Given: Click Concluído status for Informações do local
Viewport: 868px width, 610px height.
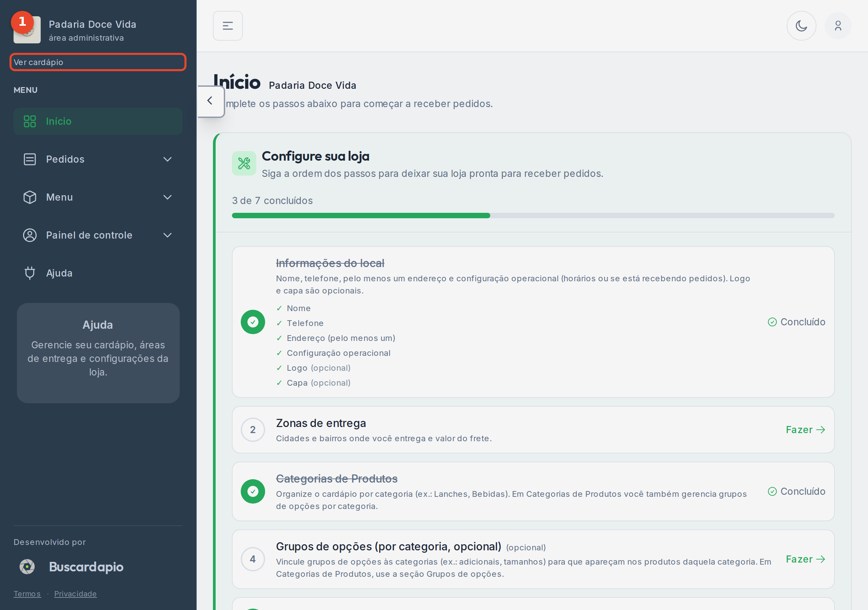Looking at the screenshot, I should coord(796,322).
